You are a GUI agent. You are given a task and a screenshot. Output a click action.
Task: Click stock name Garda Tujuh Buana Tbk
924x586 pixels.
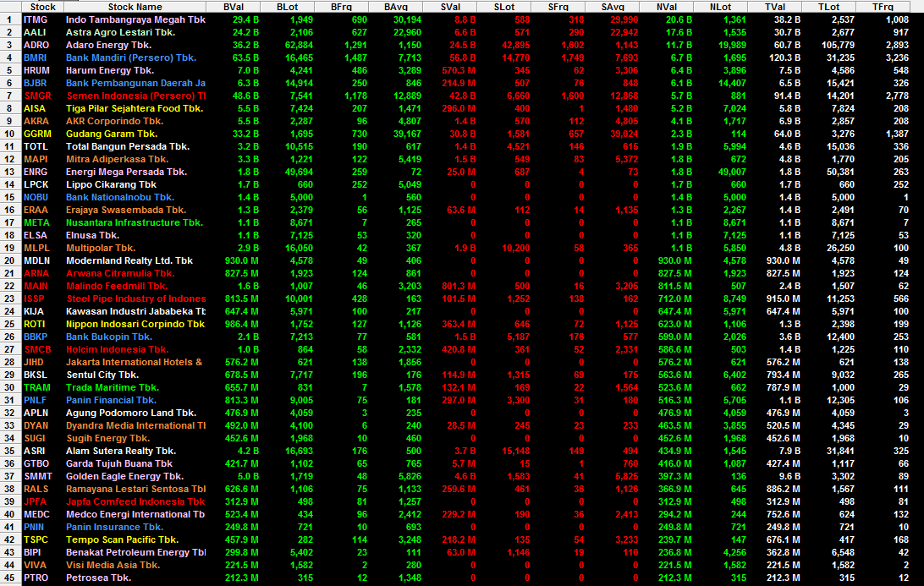tap(119, 463)
